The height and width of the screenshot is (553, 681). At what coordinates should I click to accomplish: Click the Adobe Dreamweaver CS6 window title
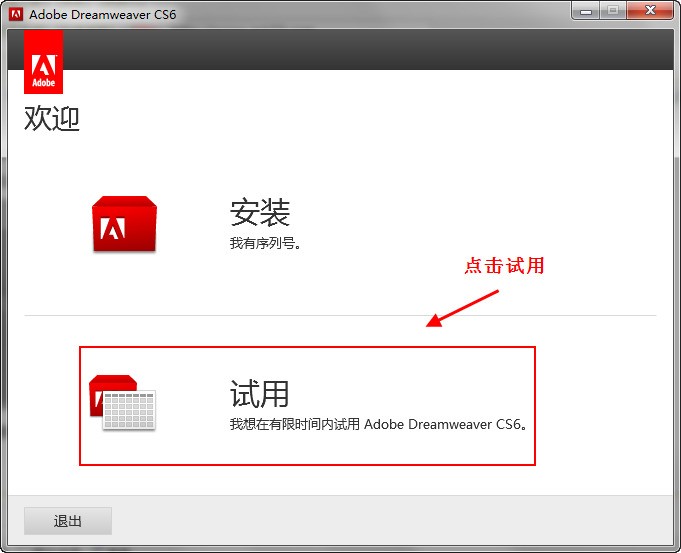96,14
